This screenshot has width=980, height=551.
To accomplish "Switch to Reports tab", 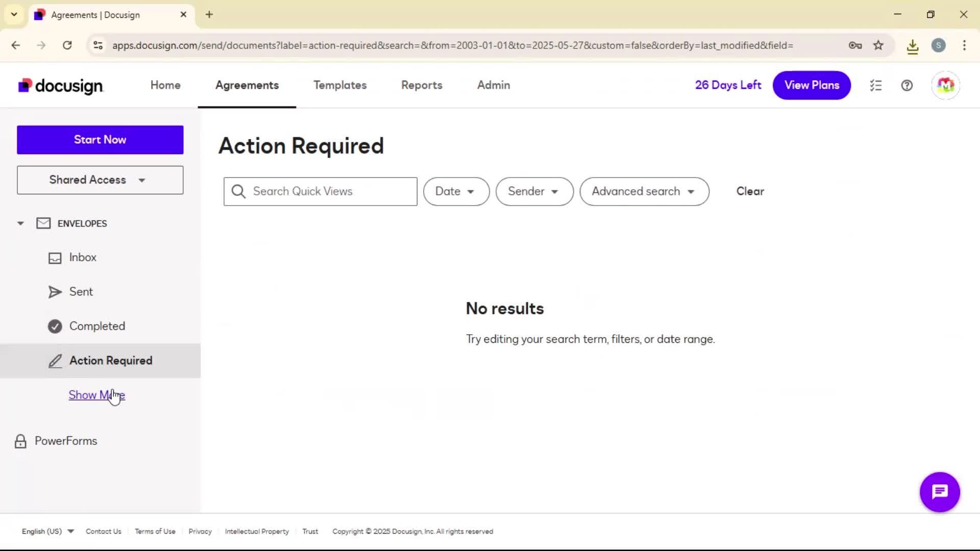I will click(422, 85).
